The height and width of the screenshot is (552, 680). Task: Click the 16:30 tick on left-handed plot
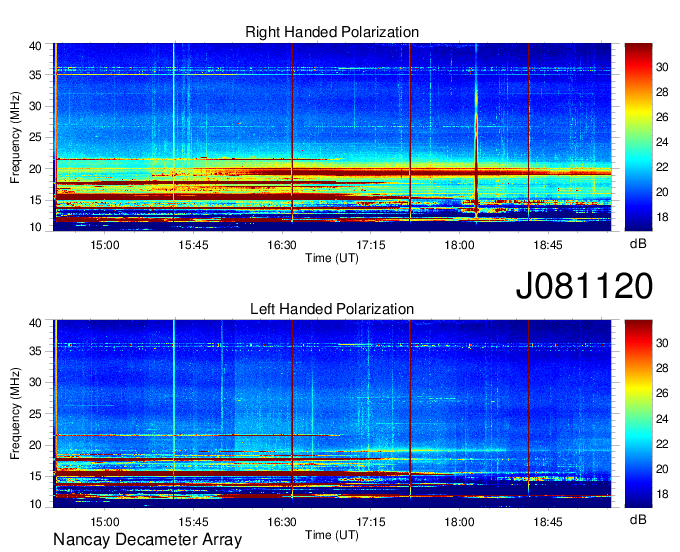point(282,522)
